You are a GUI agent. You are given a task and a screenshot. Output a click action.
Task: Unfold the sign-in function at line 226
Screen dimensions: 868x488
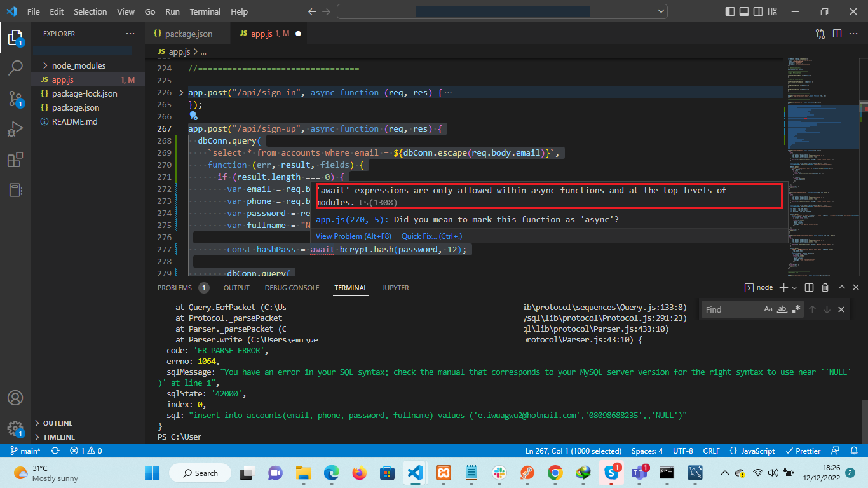tap(182, 93)
